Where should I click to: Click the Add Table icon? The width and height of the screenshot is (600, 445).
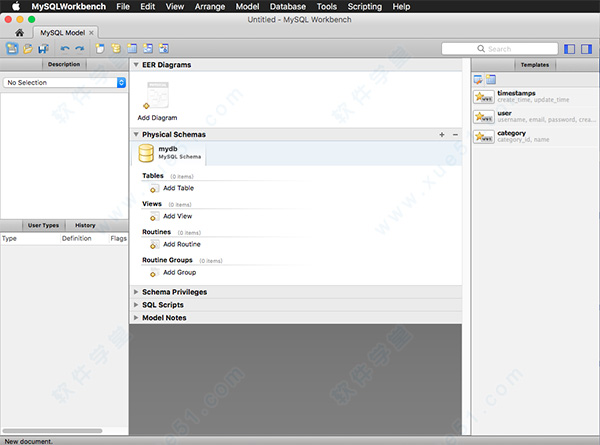pos(153,188)
